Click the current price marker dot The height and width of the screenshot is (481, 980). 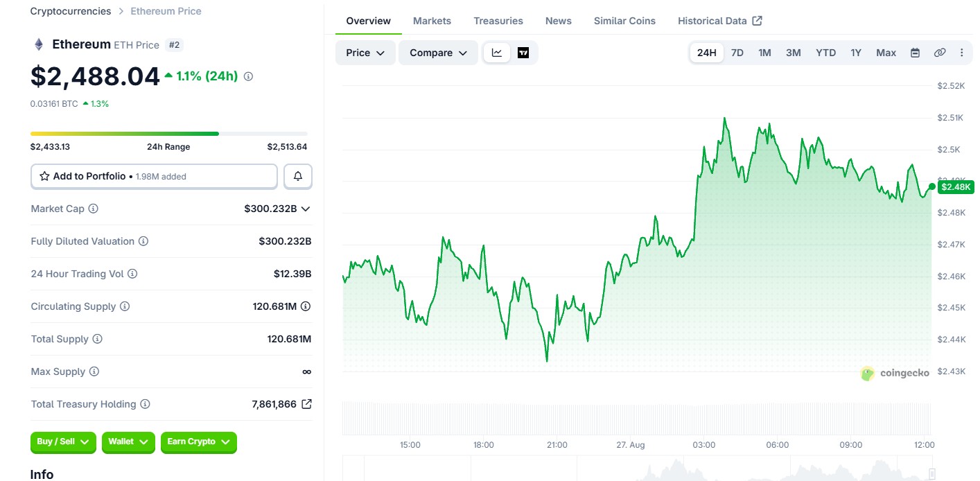point(931,186)
